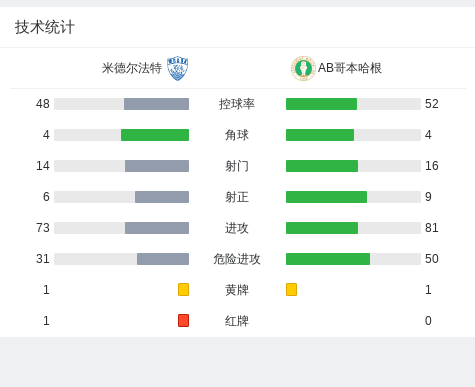The height and width of the screenshot is (387, 475).
Task: Click the 射门 stat label
Action: point(237,166)
